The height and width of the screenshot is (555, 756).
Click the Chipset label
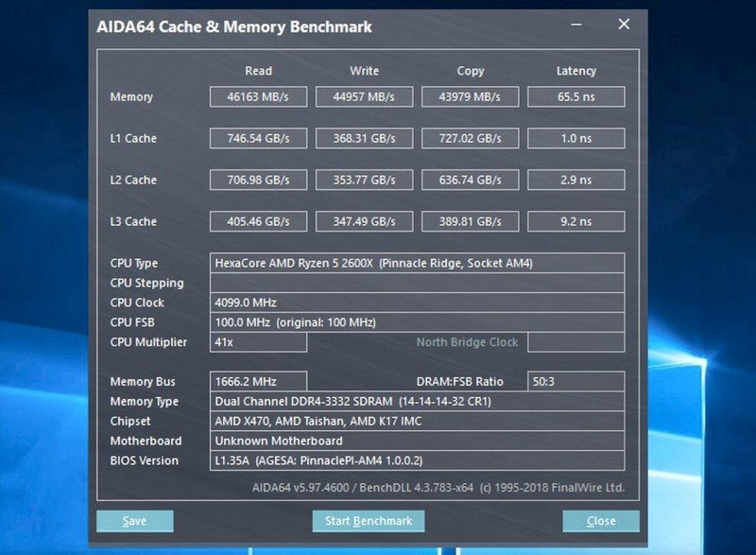coord(130,422)
